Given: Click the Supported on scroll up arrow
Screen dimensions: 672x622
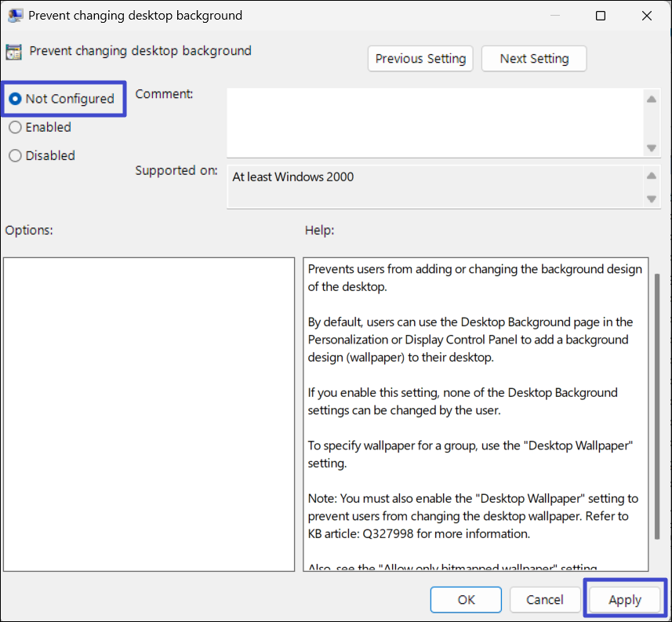Looking at the screenshot, I should [651, 176].
